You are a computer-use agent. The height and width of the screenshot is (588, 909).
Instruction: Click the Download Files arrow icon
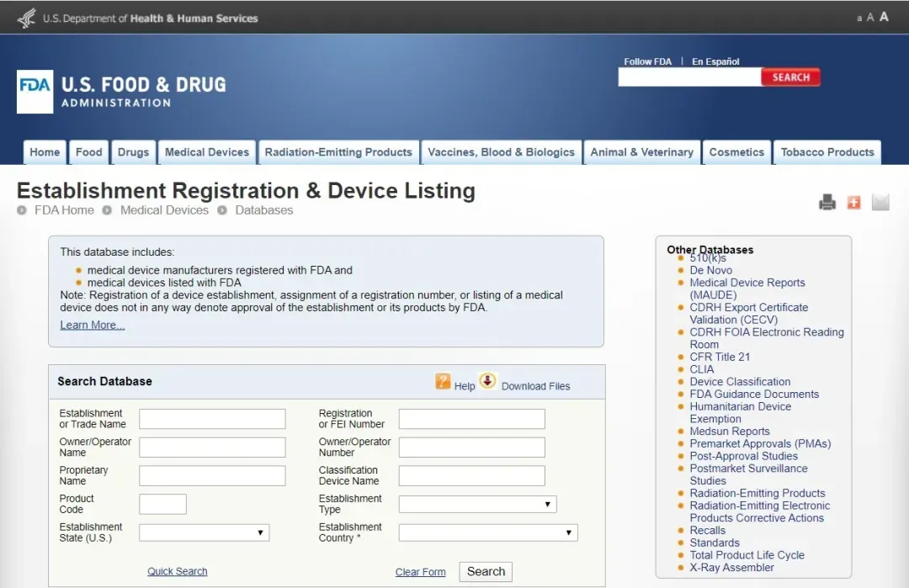pos(488,380)
